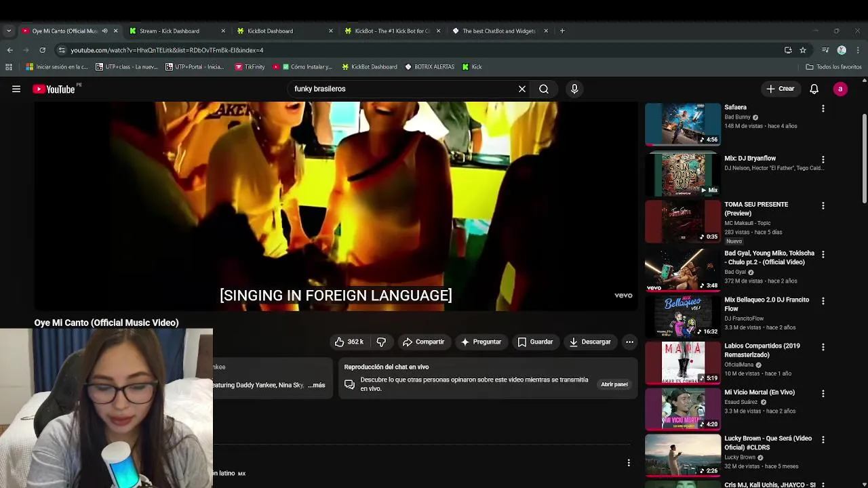Viewport: 868px width, 488px height.
Task: Open YouTube notifications bell
Action: 814,89
